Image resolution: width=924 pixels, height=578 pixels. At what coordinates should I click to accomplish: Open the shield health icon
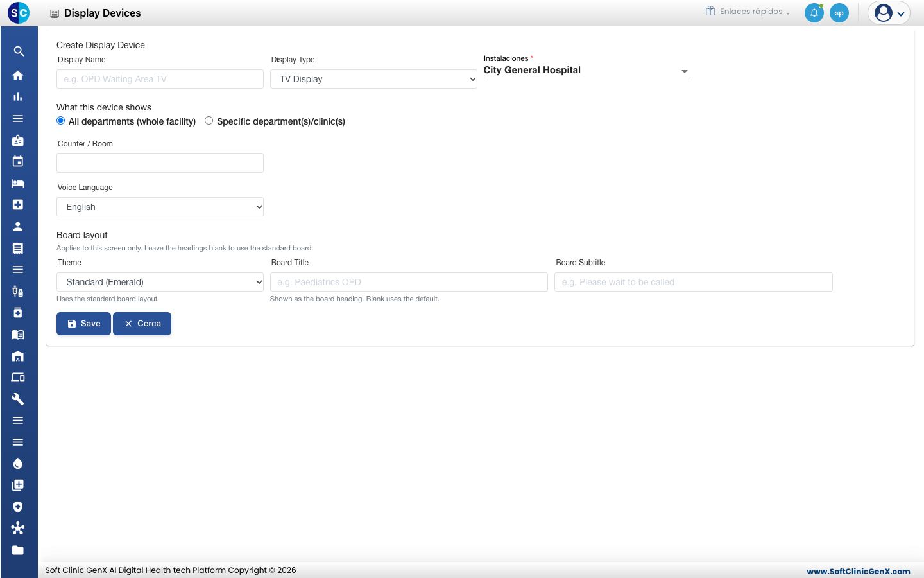tap(18, 507)
